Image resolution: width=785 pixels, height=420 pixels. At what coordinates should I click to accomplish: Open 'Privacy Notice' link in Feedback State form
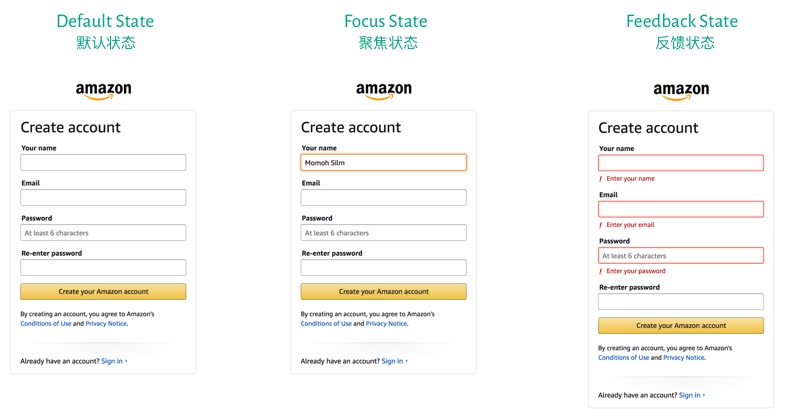(x=684, y=358)
